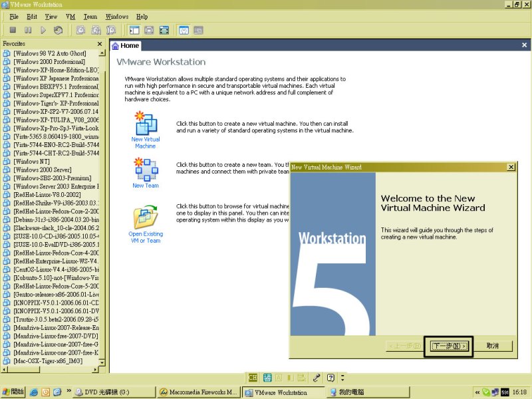This screenshot has width=532, height=399.
Task: Select [Debian-31r3-i386 favorite
Action: (57, 220)
